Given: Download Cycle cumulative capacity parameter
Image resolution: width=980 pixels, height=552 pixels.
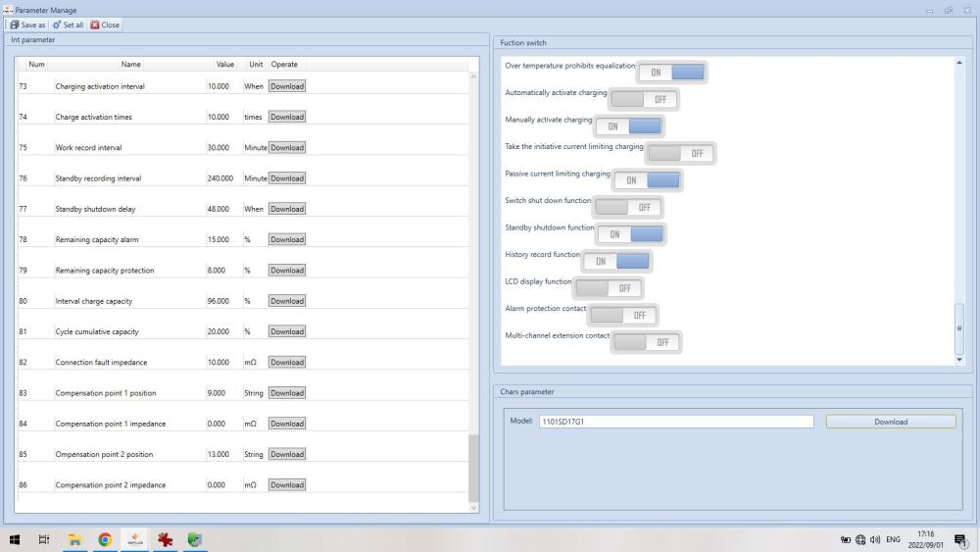Looking at the screenshot, I should [x=287, y=331].
